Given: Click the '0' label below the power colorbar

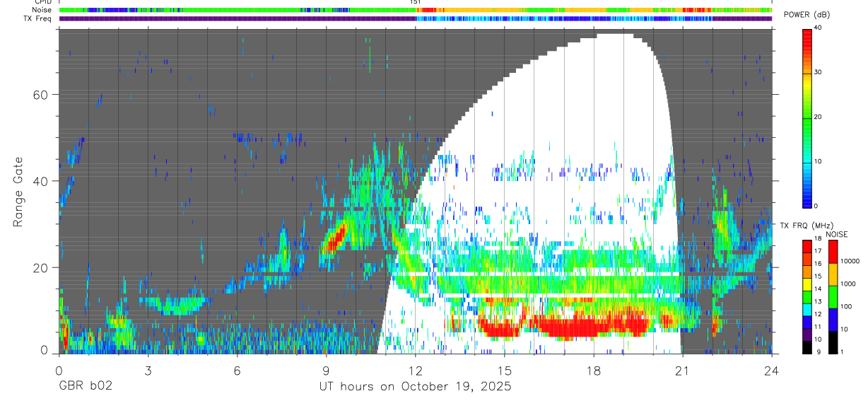Looking at the screenshot, I should pos(816,206).
